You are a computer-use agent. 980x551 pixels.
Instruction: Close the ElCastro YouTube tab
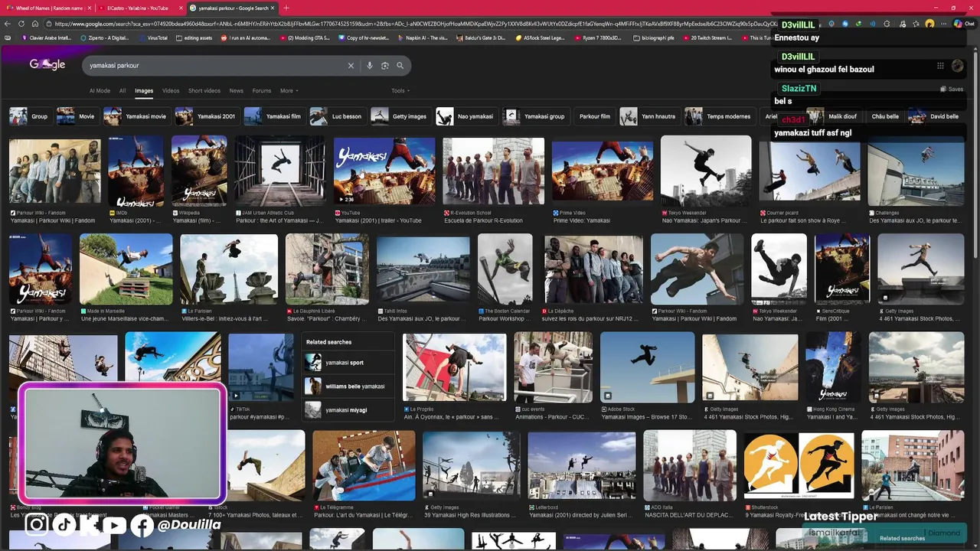point(181,8)
